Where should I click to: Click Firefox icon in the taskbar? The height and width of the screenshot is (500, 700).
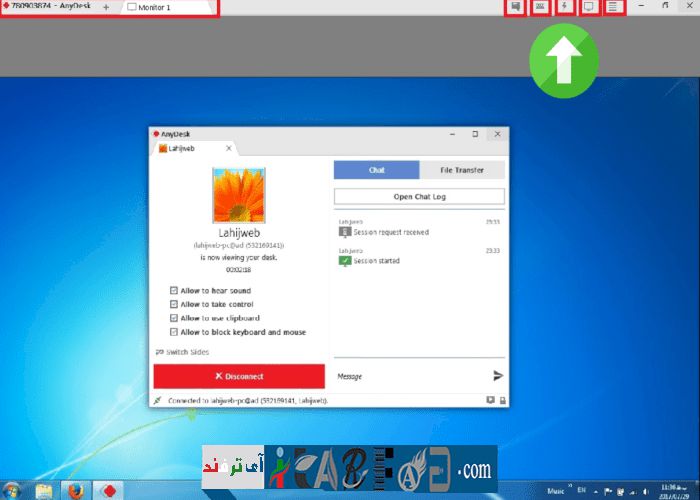pos(77,490)
